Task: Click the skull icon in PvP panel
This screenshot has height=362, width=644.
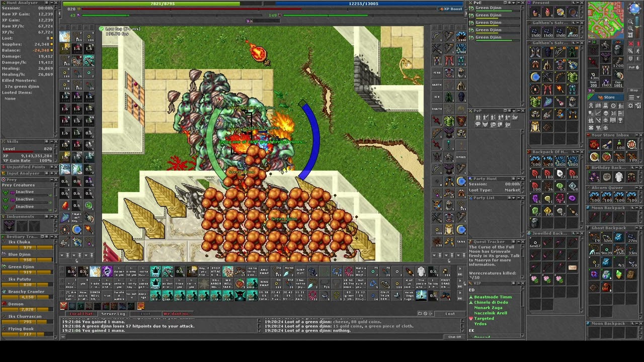Action: click(x=493, y=124)
